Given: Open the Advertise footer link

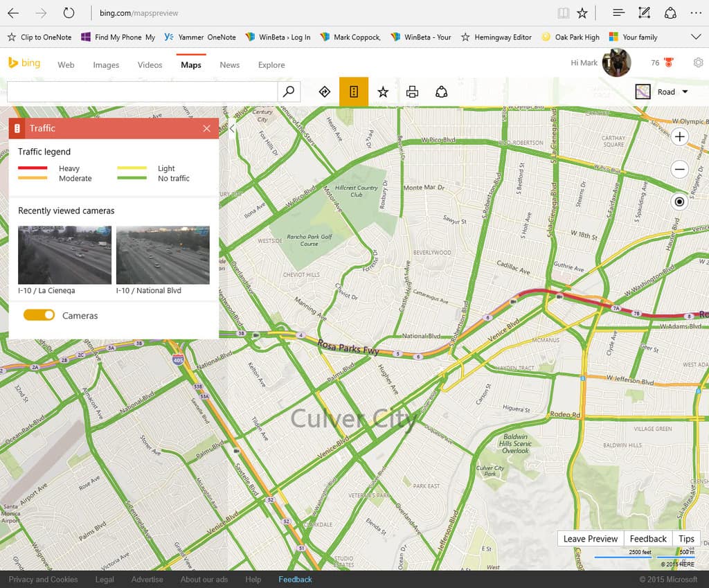Looking at the screenshot, I should (x=147, y=580).
